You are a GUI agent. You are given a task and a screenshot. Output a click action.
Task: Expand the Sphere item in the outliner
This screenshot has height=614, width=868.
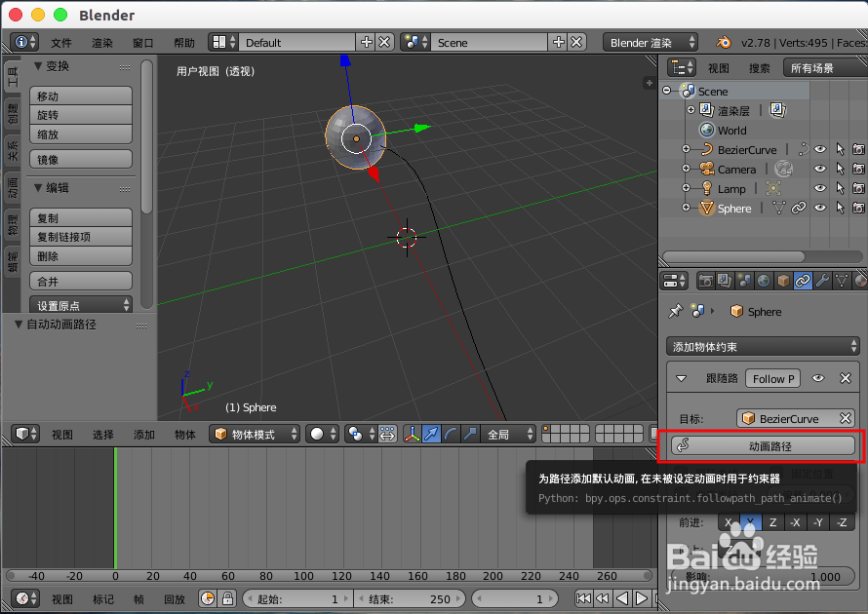tap(687, 208)
